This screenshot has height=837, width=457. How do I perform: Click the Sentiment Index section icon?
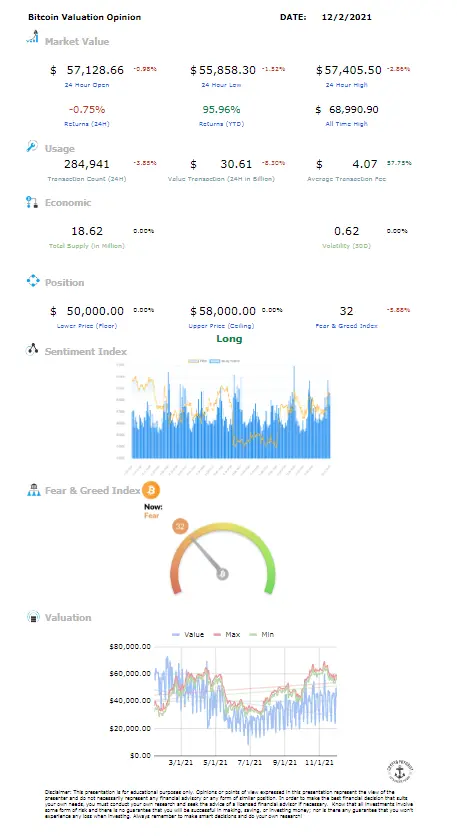click(x=32, y=350)
